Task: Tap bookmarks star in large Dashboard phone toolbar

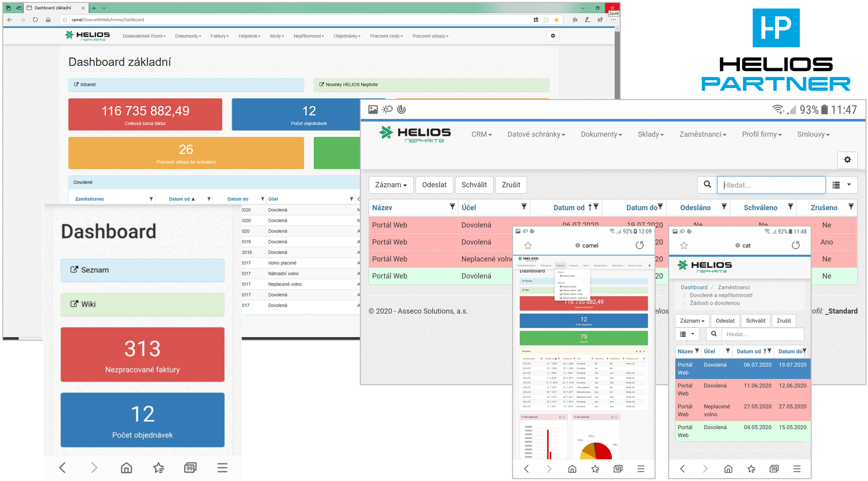Action: click(158, 468)
